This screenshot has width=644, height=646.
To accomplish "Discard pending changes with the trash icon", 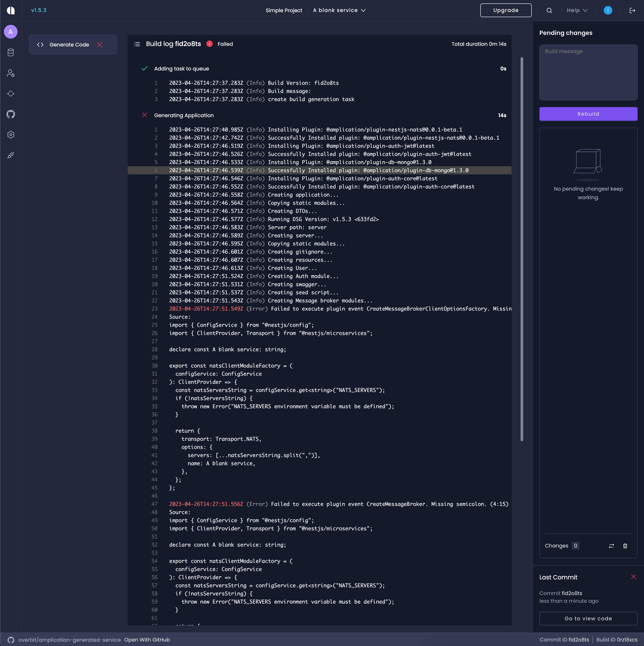I will (x=625, y=546).
